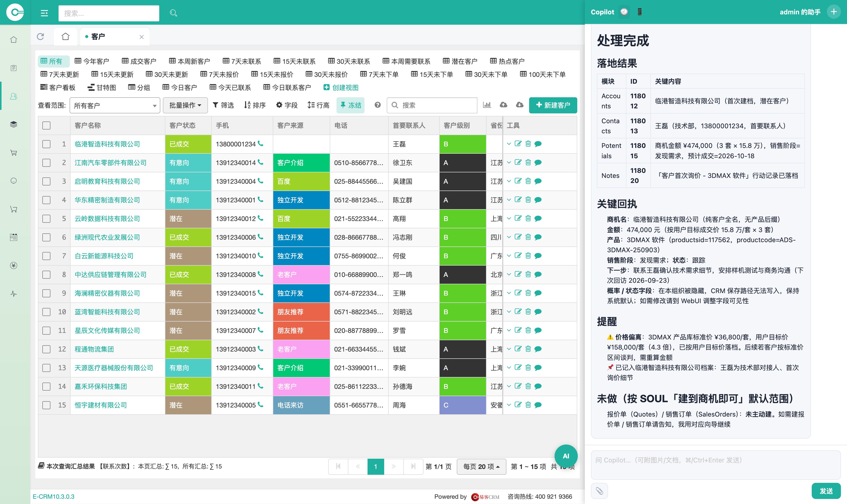Open the 客户看板 view
The height and width of the screenshot is (504, 847).
pyautogui.click(x=58, y=88)
